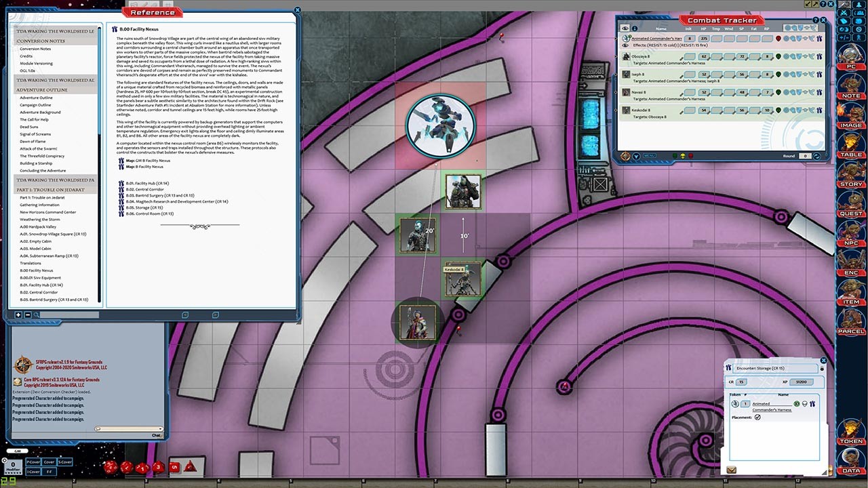Select Campaign Outline in reference index
868x488 pixels.
click(35, 105)
